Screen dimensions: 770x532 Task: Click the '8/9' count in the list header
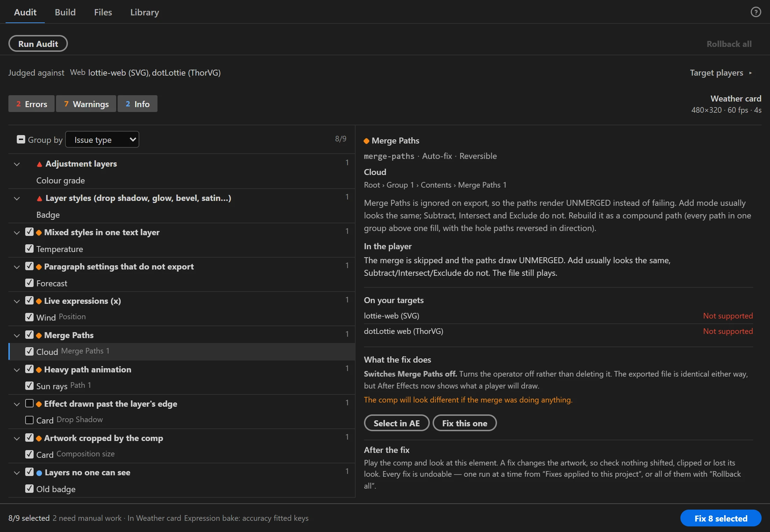[x=341, y=139]
